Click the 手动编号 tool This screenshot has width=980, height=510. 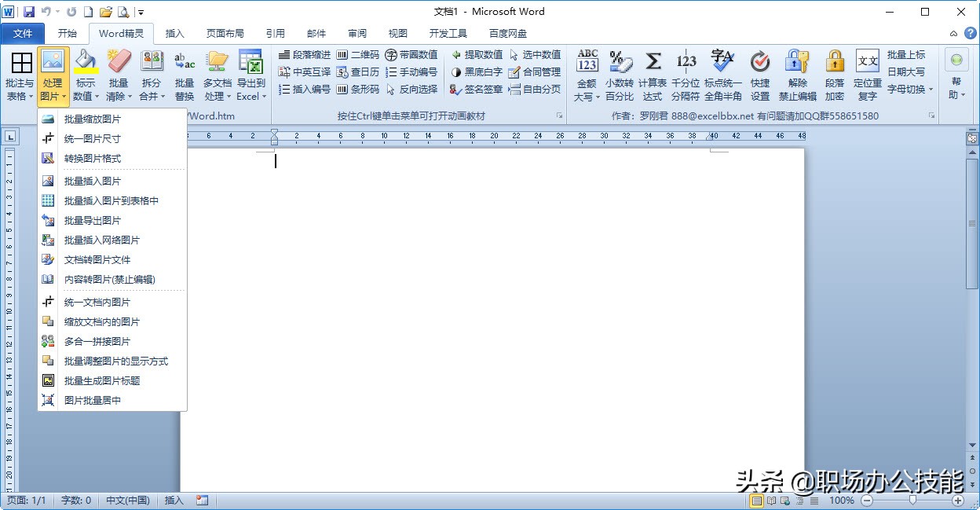coord(411,72)
